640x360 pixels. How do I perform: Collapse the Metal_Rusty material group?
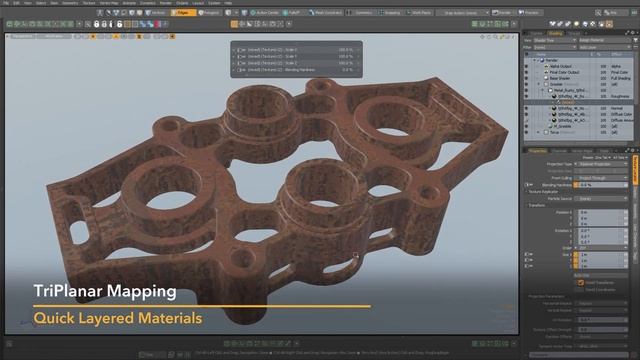point(543,90)
